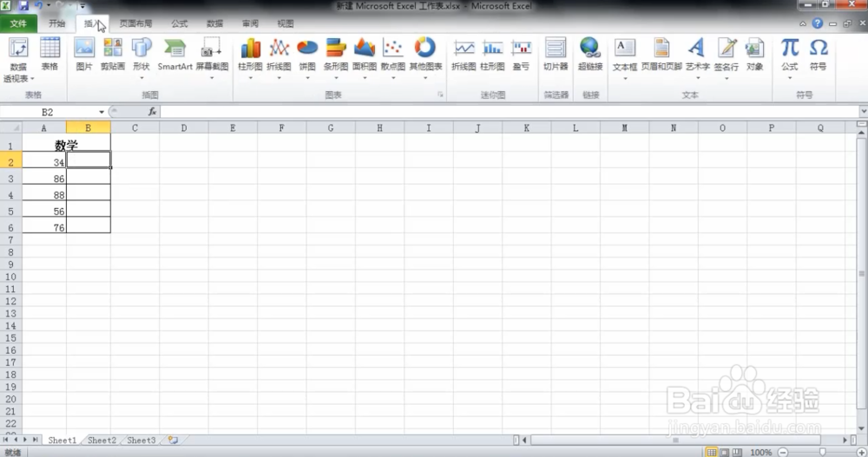Insert an object (对象)
This screenshot has width=868, height=457.
754,55
